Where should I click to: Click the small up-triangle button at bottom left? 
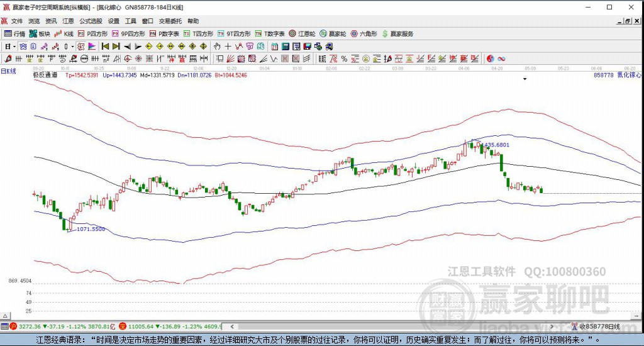5,316
